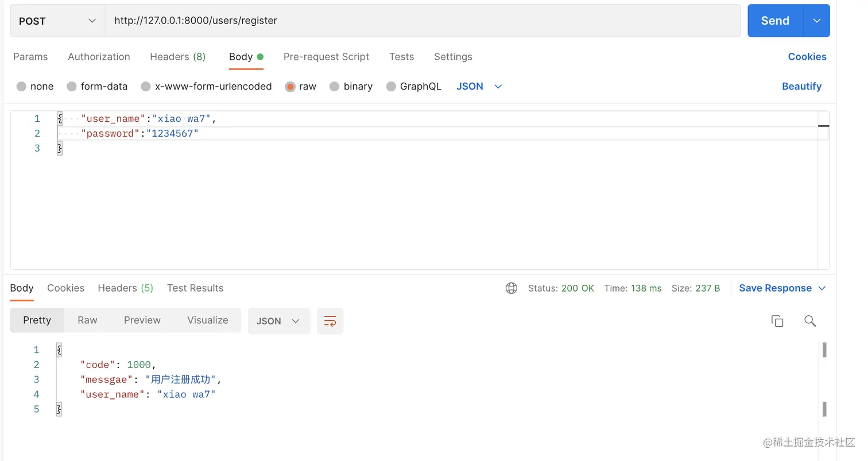Screen dimensions: 868x461
Task: Click the Beautify link
Action: click(x=801, y=87)
